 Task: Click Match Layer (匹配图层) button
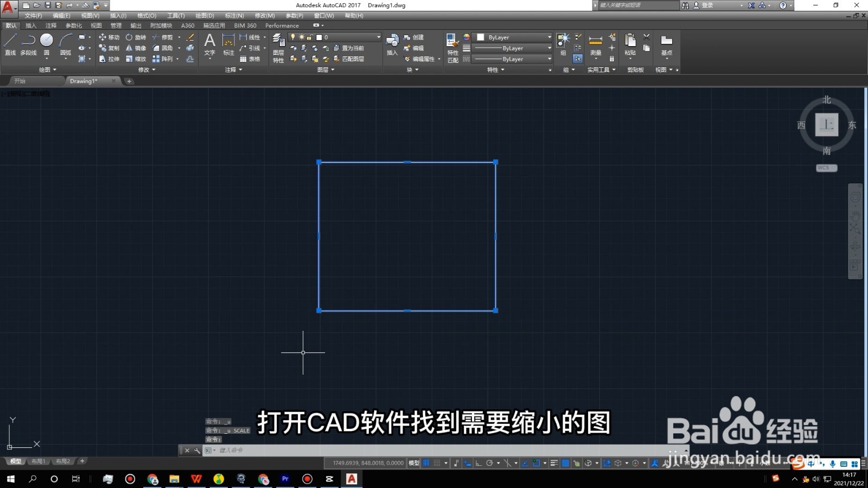pyautogui.click(x=349, y=59)
